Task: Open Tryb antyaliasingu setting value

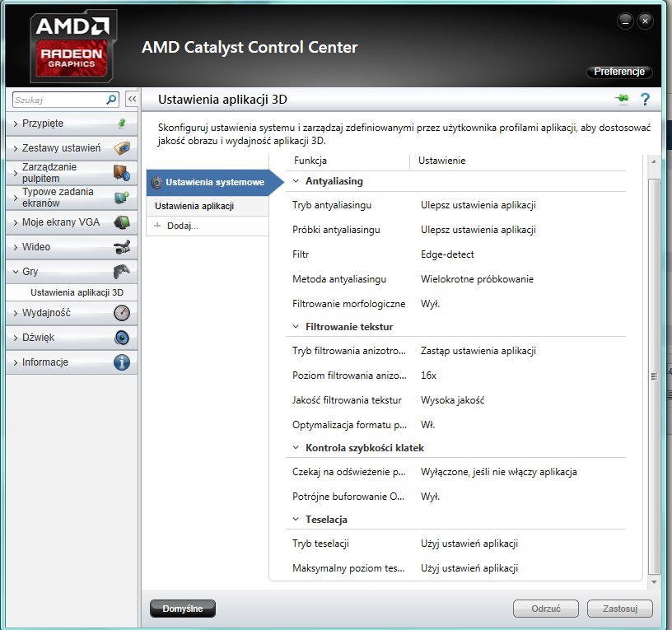Action: 478,205
